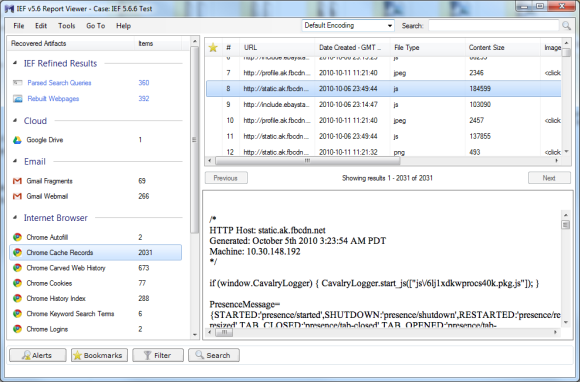Open the Tools menu
The height and width of the screenshot is (382, 580).
point(67,26)
